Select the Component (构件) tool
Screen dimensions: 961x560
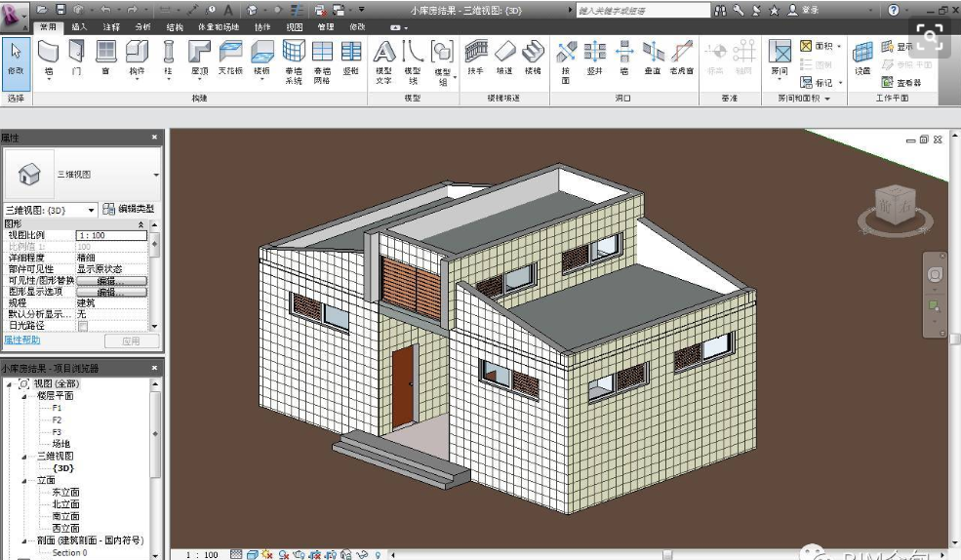point(137,59)
